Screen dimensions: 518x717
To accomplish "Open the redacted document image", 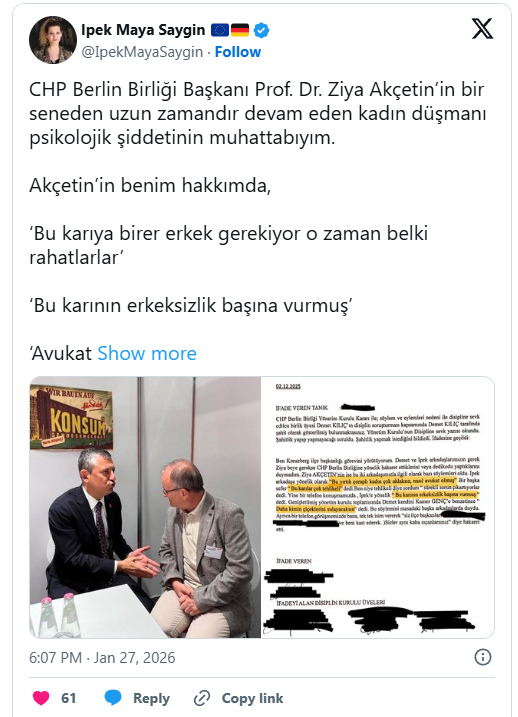I will click(378, 507).
